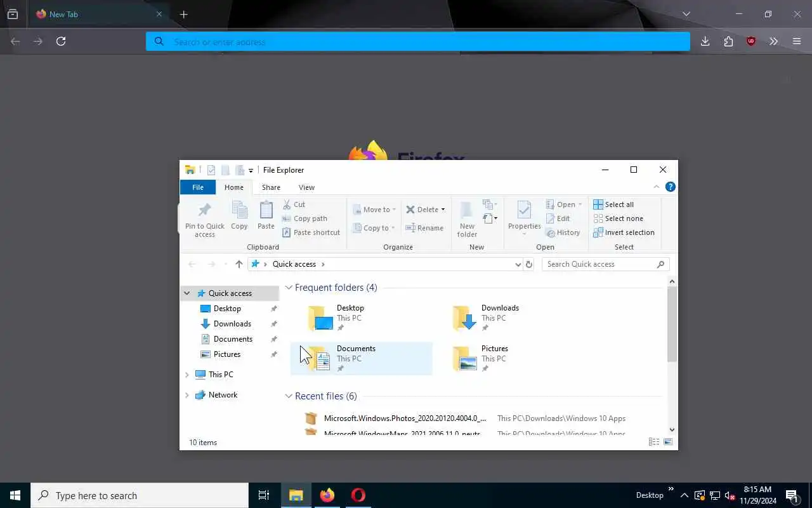Open File Explorer Help icon

click(670, 187)
